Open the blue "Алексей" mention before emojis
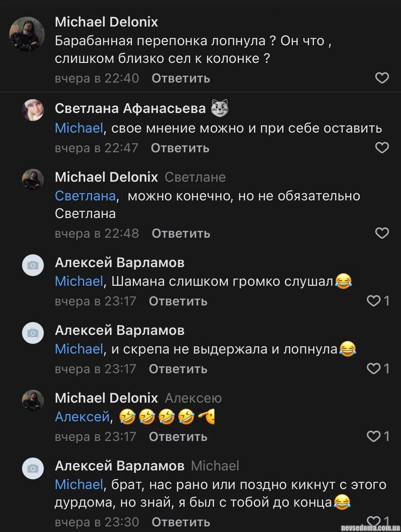This screenshot has width=401, height=532. point(82,417)
